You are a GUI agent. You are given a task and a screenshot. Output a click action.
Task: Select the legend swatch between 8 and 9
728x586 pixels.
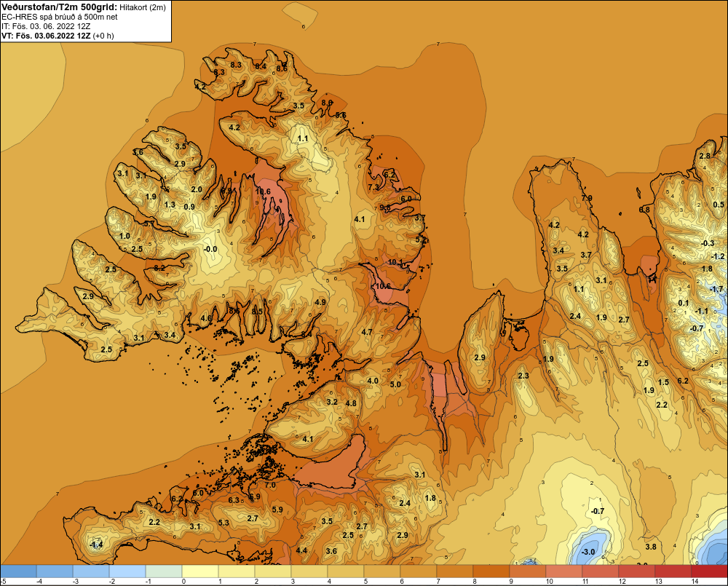pyautogui.click(x=491, y=571)
